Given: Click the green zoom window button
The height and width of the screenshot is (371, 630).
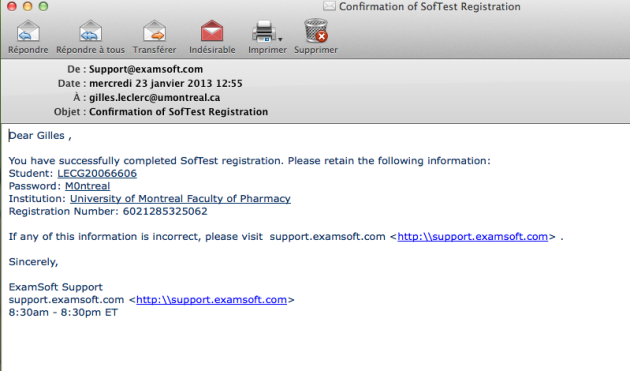Looking at the screenshot, I should [x=43, y=6].
